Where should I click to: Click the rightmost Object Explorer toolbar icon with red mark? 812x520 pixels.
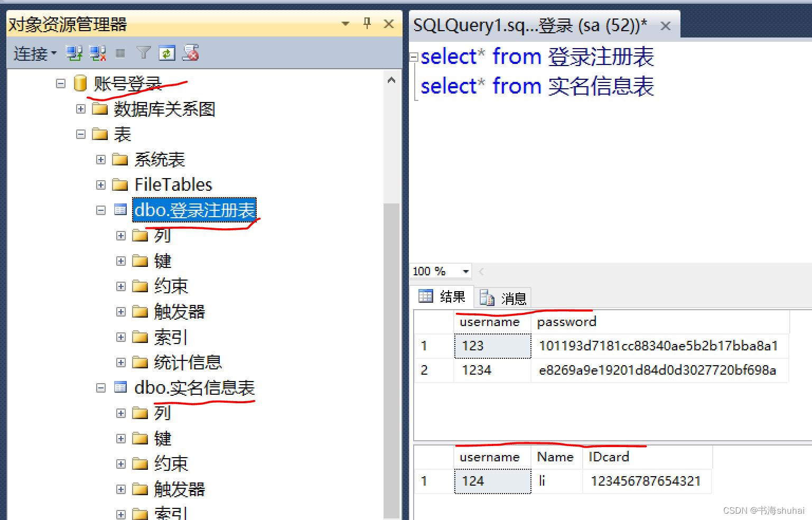[x=191, y=53]
